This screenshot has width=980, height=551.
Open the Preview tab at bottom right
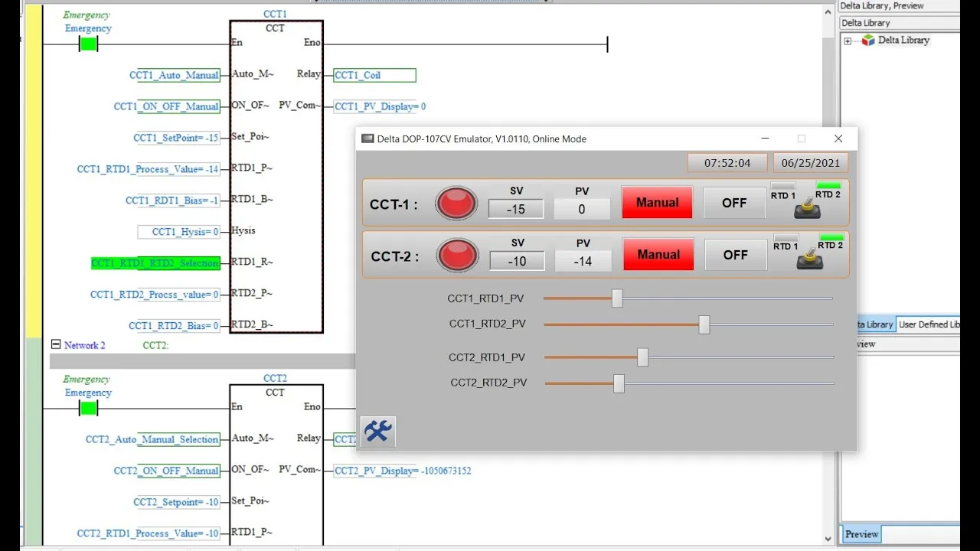pos(861,534)
